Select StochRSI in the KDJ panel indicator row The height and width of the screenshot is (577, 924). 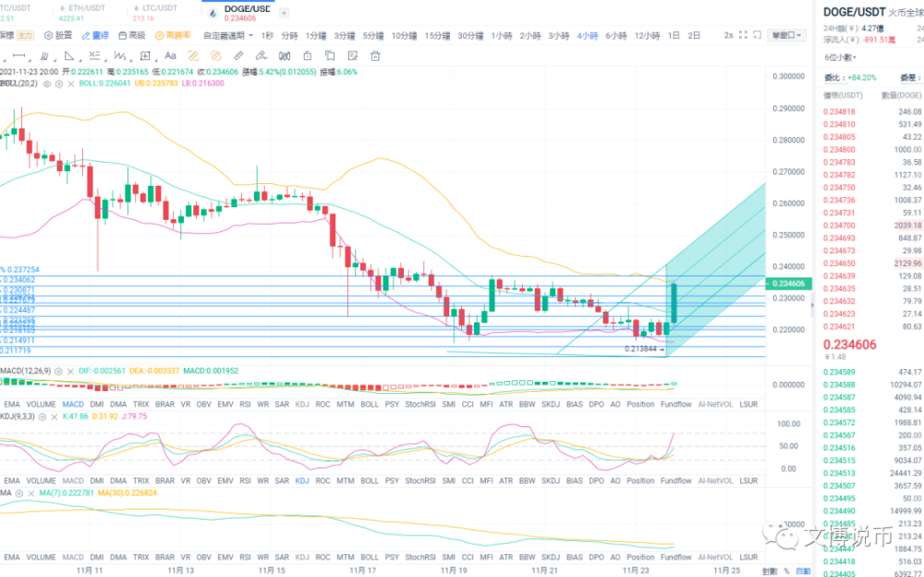[x=420, y=481]
